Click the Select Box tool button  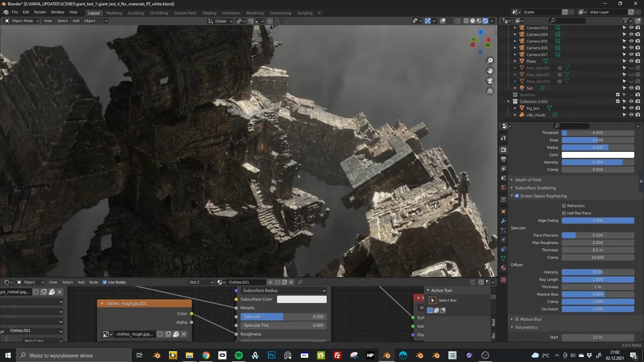[433, 300]
